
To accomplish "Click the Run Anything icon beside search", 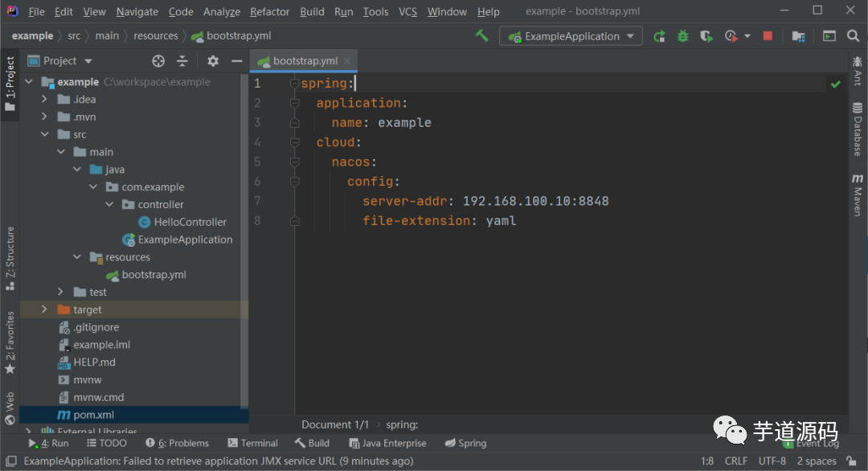I will (x=829, y=36).
